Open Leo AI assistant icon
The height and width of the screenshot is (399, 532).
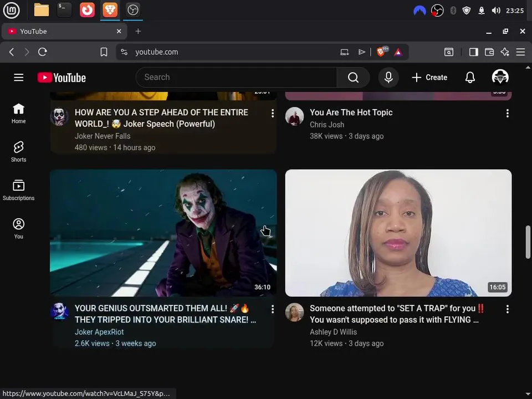tap(504, 52)
